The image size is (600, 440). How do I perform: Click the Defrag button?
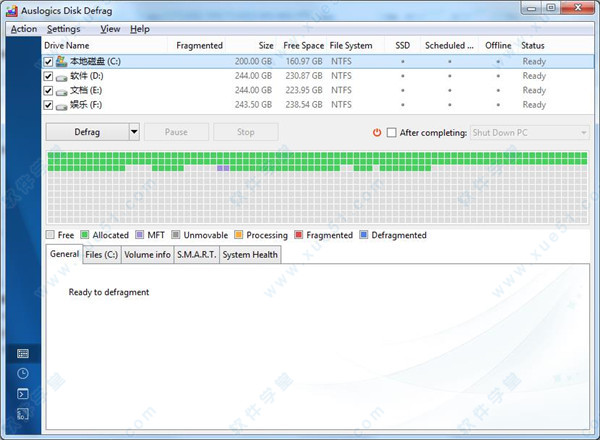87,132
